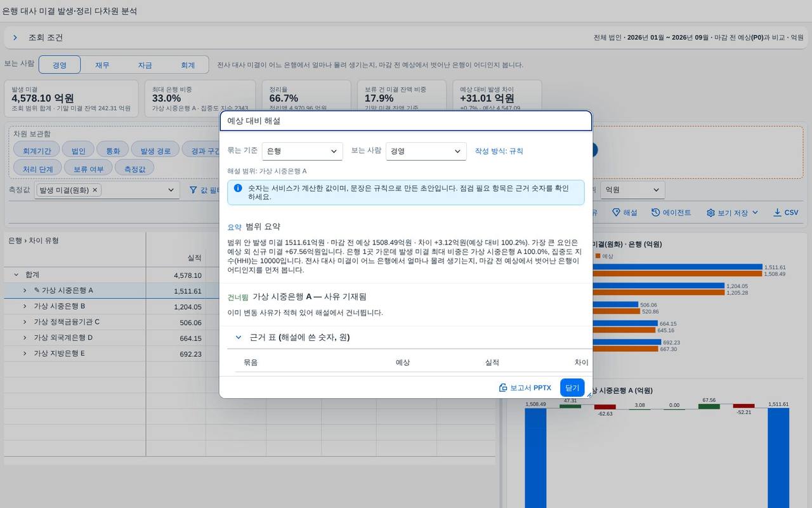This screenshot has width=812, height=508.
Task: Open the dialog's 보는 사람 경영 dropdown
Action: 426,151
